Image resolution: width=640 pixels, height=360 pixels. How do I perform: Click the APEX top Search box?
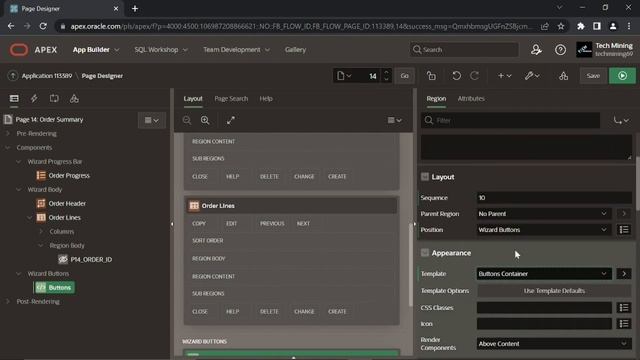(x=464, y=50)
